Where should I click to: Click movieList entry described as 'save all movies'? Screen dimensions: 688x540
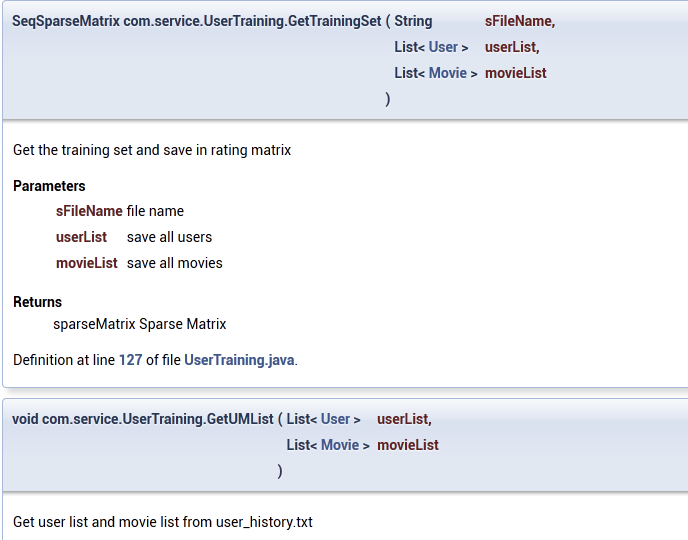click(x=86, y=263)
